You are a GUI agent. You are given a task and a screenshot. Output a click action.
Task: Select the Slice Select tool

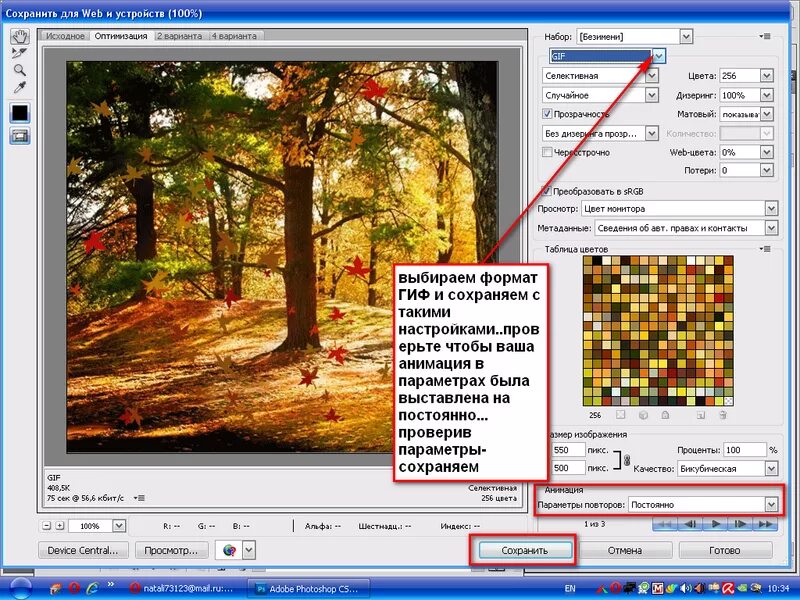(x=20, y=53)
